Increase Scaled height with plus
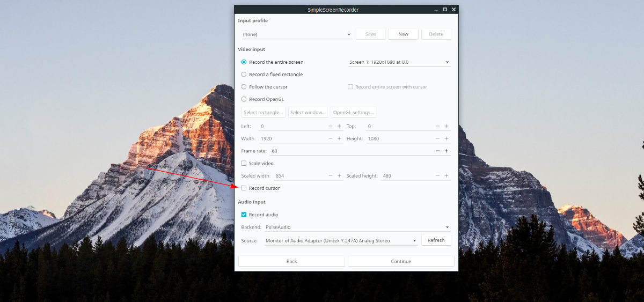The height and width of the screenshot is (302, 644). tap(447, 175)
